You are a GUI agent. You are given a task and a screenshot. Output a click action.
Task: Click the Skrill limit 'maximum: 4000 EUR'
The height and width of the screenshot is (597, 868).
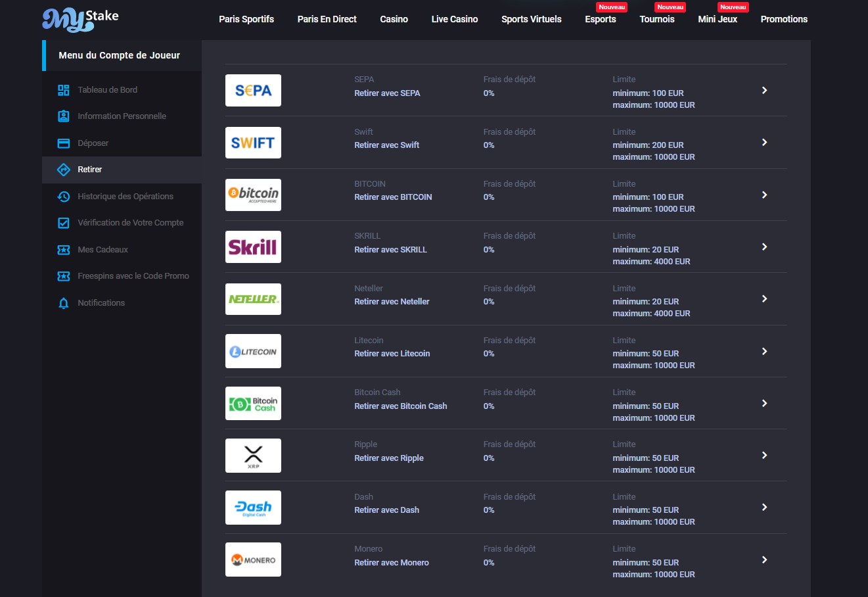coord(651,262)
